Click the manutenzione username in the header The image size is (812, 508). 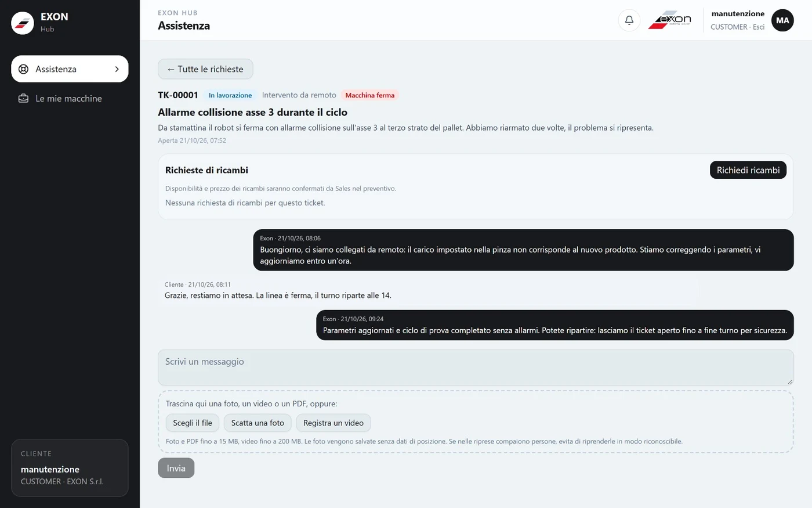738,14
